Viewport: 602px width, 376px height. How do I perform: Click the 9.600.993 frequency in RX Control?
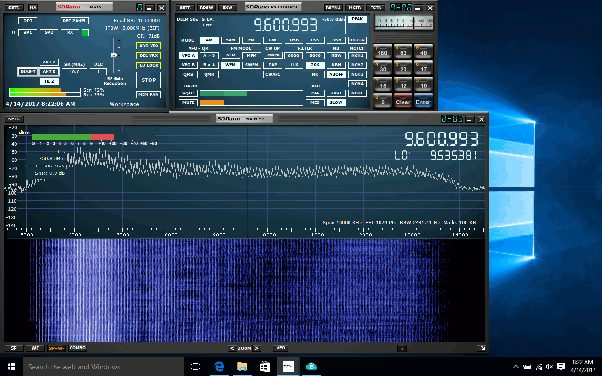pos(286,25)
